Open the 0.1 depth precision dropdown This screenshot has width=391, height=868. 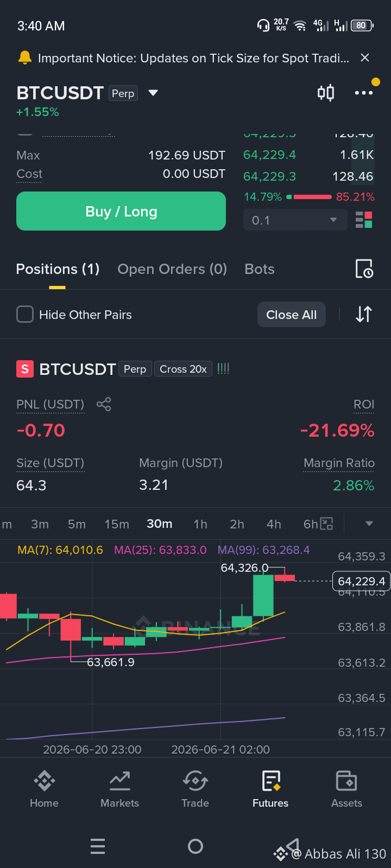pos(295,220)
